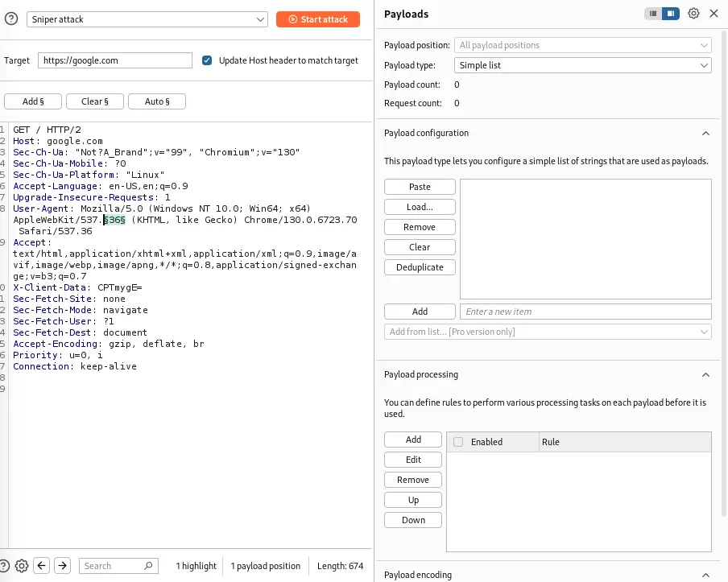
Task: Switch to the single-column layout icon
Action: [x=653, y=14]
